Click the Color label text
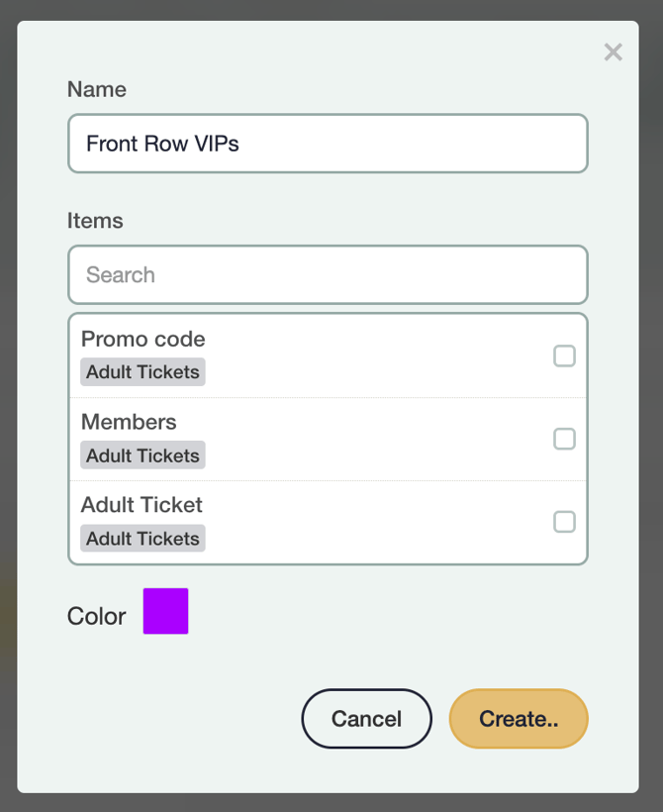This screenshot has width=663, height=812. pyautogui.click(x=97, y=616)
